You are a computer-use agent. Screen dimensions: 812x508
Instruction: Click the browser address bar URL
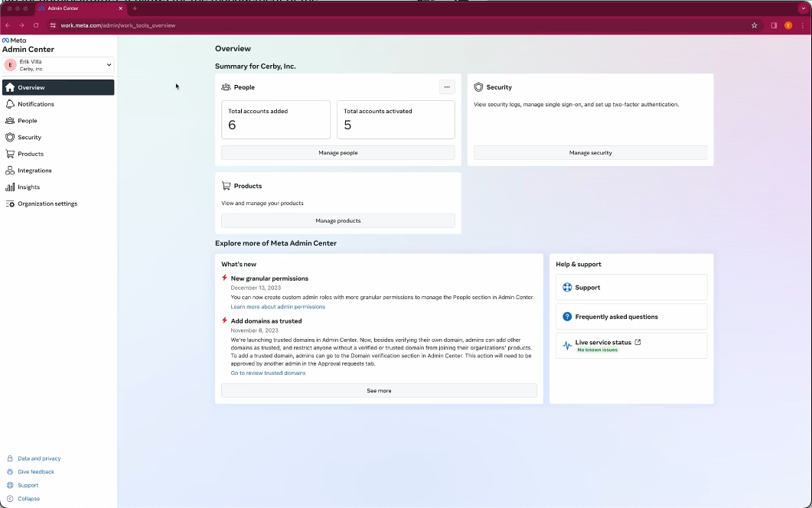click(x=118, y=25)
